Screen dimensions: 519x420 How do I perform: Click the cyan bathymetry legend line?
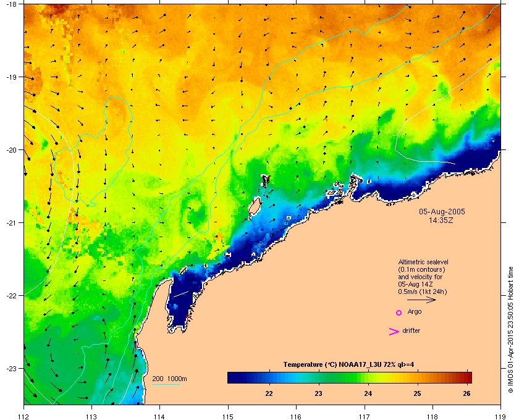(x=166, y=384)
